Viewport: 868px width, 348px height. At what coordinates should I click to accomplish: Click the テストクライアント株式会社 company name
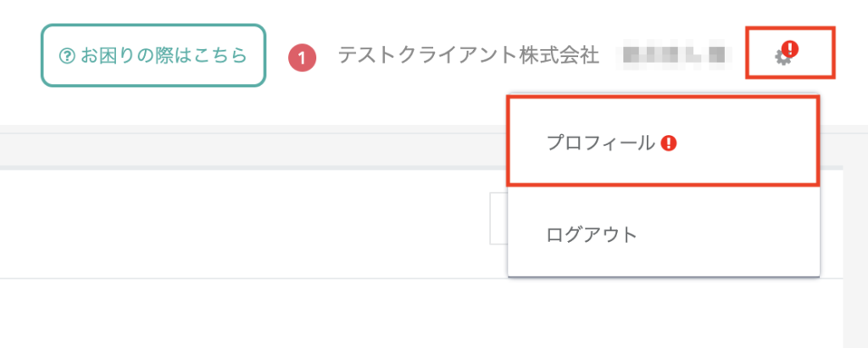click(468, 55)
